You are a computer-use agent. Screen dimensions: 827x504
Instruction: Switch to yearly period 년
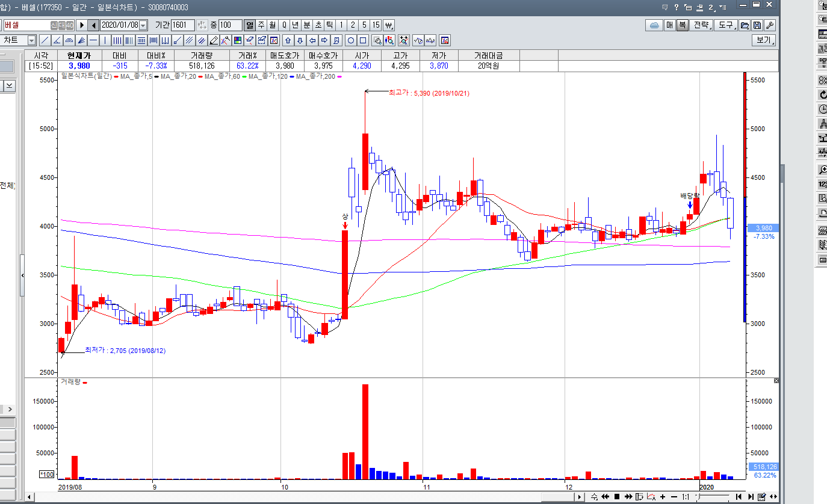tap(296, 25)
